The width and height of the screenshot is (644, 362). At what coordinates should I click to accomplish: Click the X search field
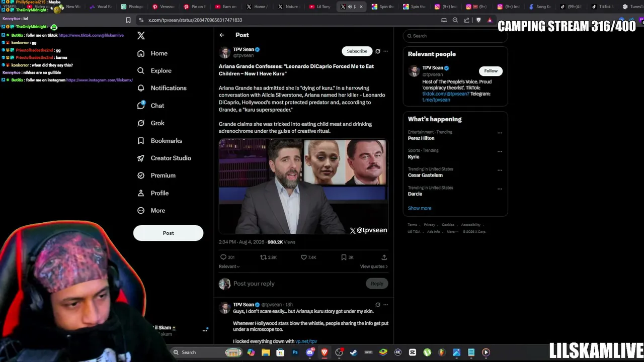[455, 36]
